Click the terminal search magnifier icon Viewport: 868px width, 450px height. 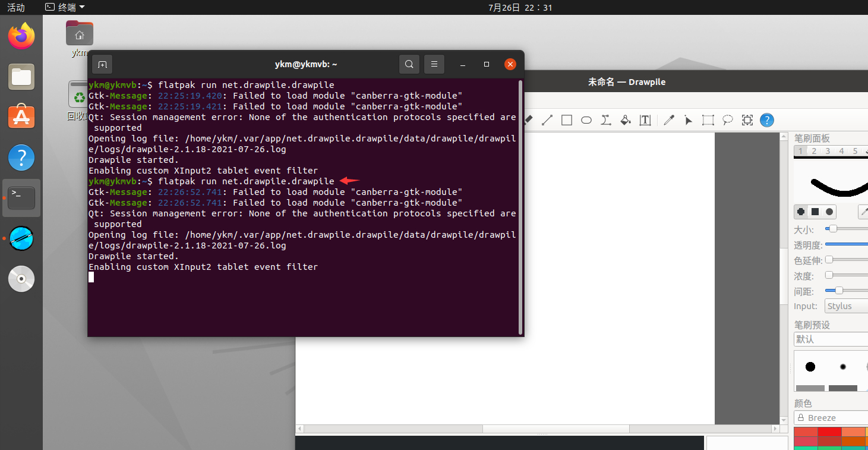tap(409, 64)
